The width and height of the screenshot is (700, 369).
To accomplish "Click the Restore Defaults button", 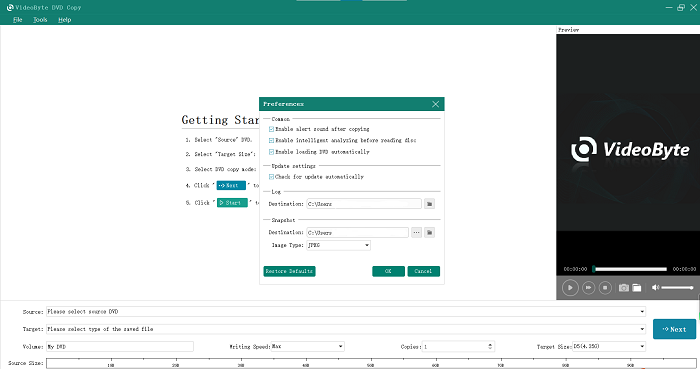I will [289, 271].
